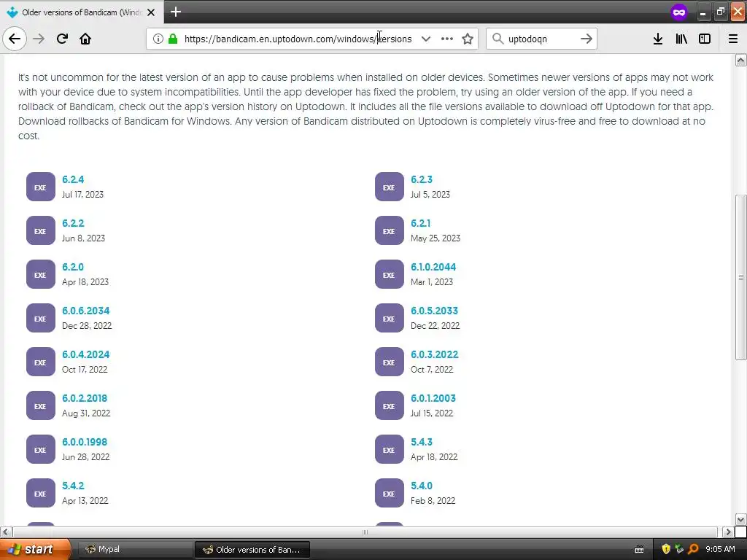Viewport: 747px width, 560px height.
Task: Open Bandicam version 6.2.4 link
Action: coord(73,179)
